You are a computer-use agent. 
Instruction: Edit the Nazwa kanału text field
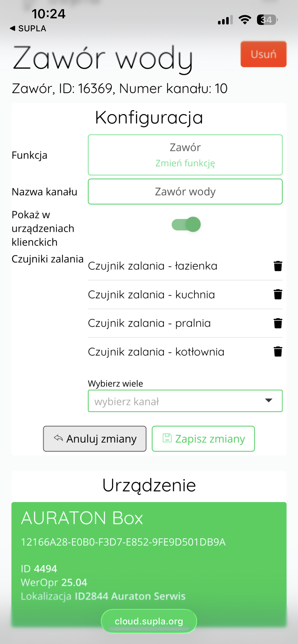click(185, 192)
